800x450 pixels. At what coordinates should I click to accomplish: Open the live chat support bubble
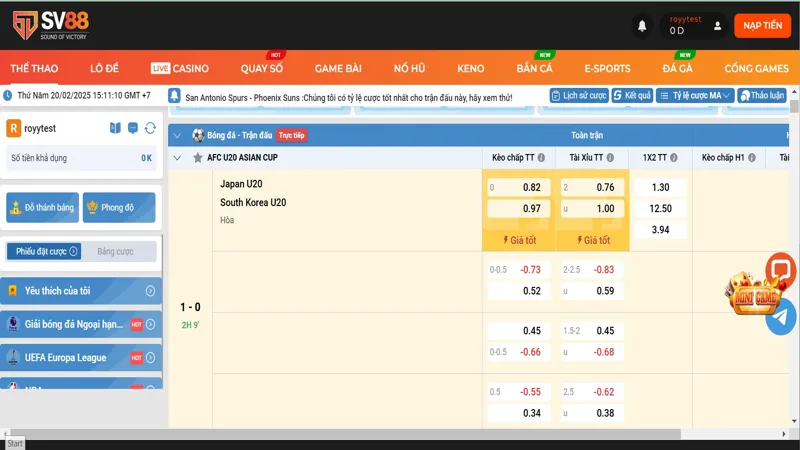point(781,270)
